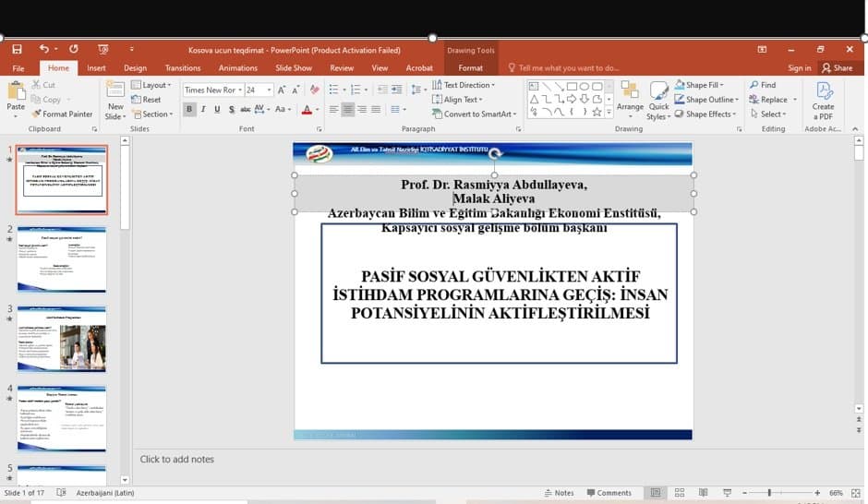This screenshot has height=504, width=868.
Task: Switch to Slide Sorter view
Action: point(680,492)
